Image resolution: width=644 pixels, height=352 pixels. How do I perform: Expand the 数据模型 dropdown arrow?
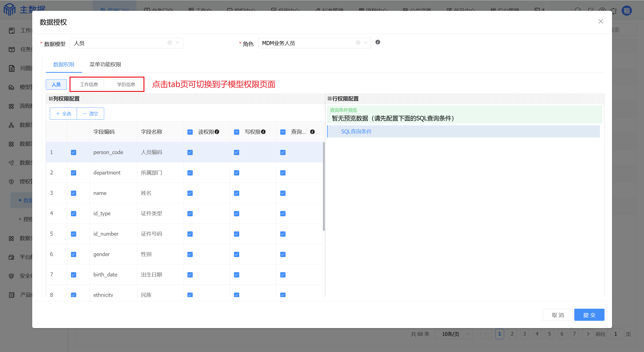[x=178, y=43]
